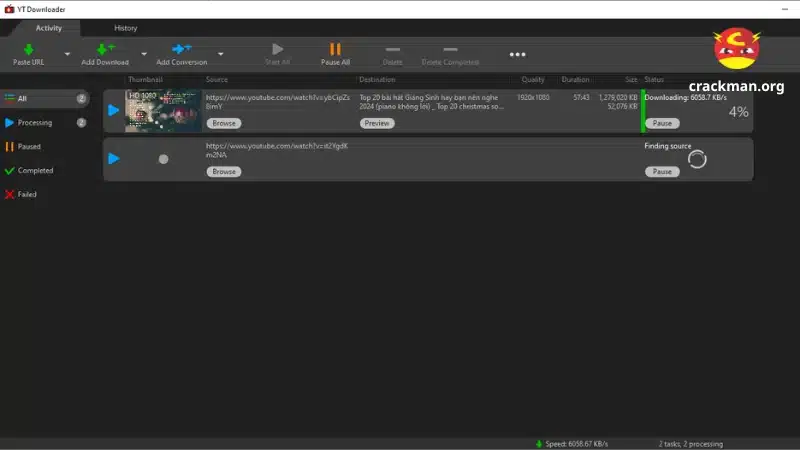Click the '2 tasks, 2 processing' status text
The height and width of the screenshot is (450, 800).
pos(691,444)
